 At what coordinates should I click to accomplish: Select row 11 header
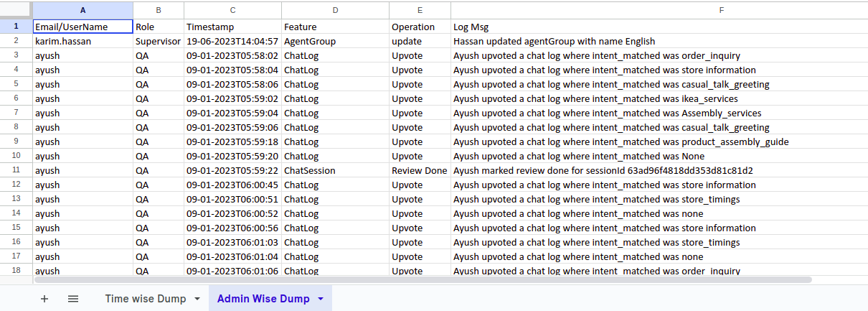16,170
